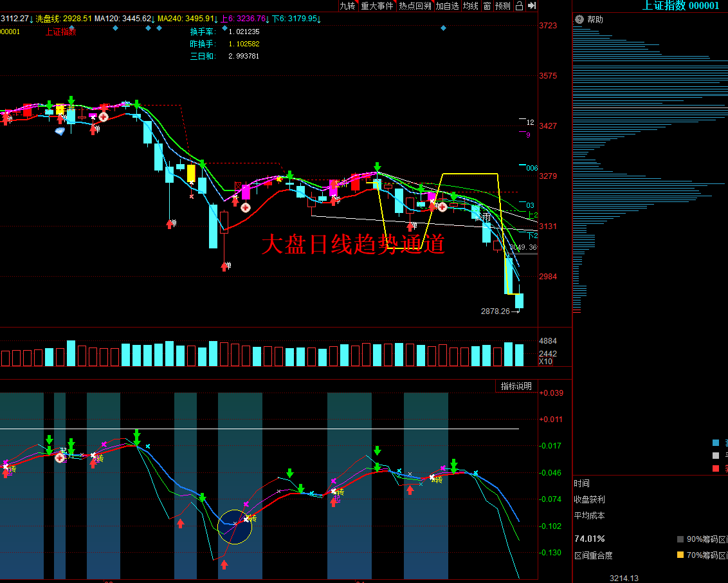Image resolution: width=728 pixels, height=583 pixels.
Task: Toggle the 均线 moving average display
Action: pos(470,6)
